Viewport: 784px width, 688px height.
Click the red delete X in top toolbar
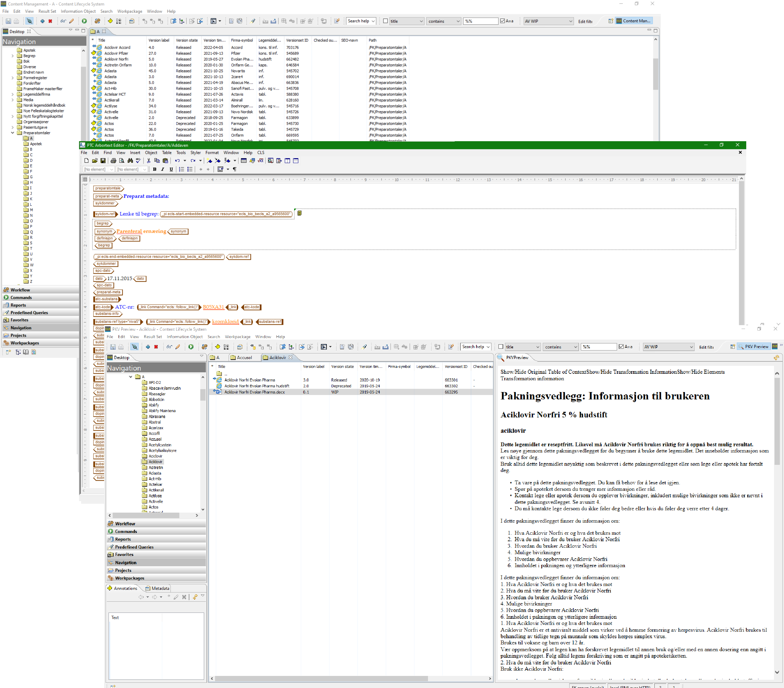click(50, 21)
